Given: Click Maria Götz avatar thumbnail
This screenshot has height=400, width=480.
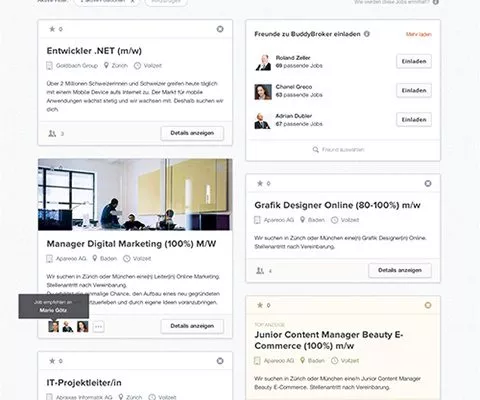Looking at the screenshot, I should coord(53,326).
